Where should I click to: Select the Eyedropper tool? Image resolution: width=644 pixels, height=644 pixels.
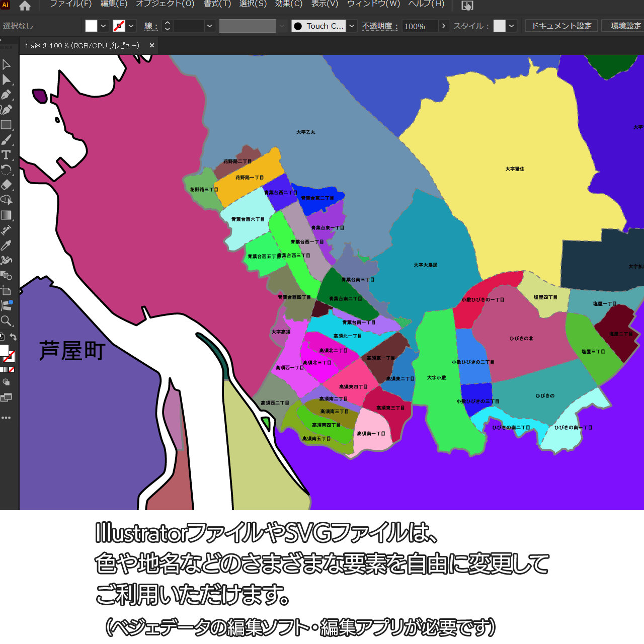pos(6,246)
